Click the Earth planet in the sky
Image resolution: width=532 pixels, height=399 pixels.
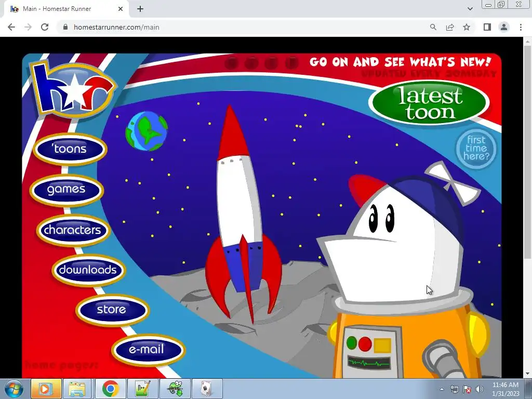tap(147, 131)
